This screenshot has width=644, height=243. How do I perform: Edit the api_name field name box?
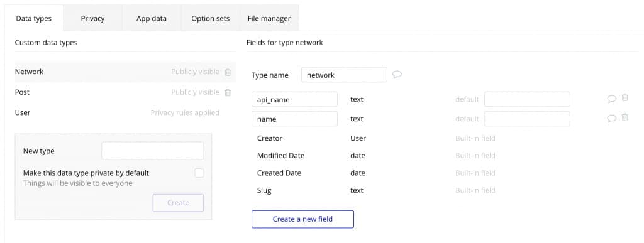coord(294,100)
